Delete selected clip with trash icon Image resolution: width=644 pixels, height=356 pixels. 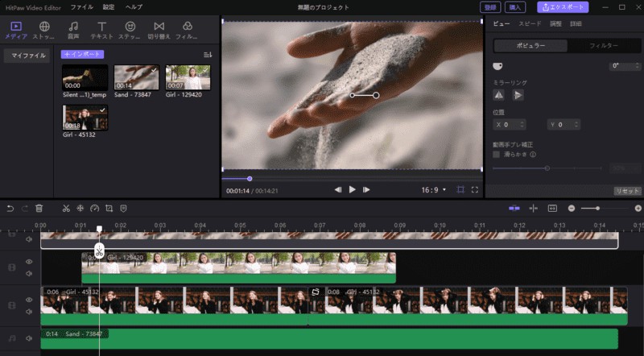pos(39,209)
